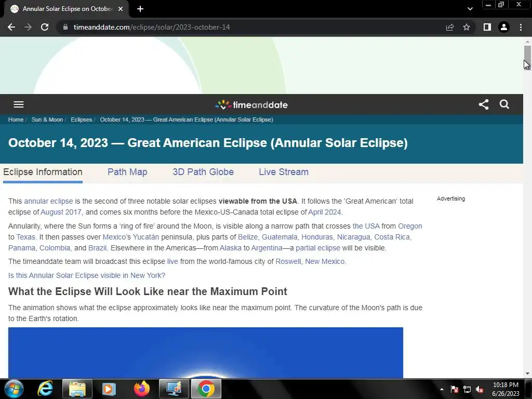532x399 pixels.
Task: Click the Action Center flag tray icon
Action: [455, 389]
